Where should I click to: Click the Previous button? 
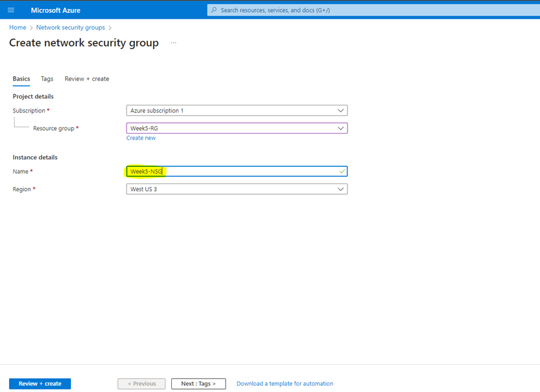[x=142, y=384]
